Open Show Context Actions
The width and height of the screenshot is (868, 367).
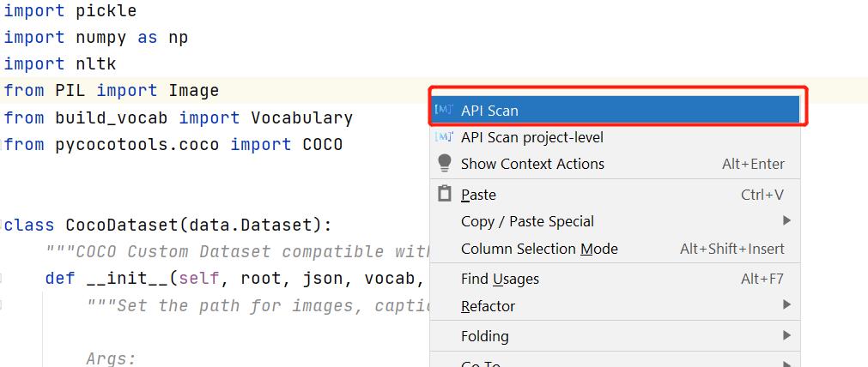point(532,164)
